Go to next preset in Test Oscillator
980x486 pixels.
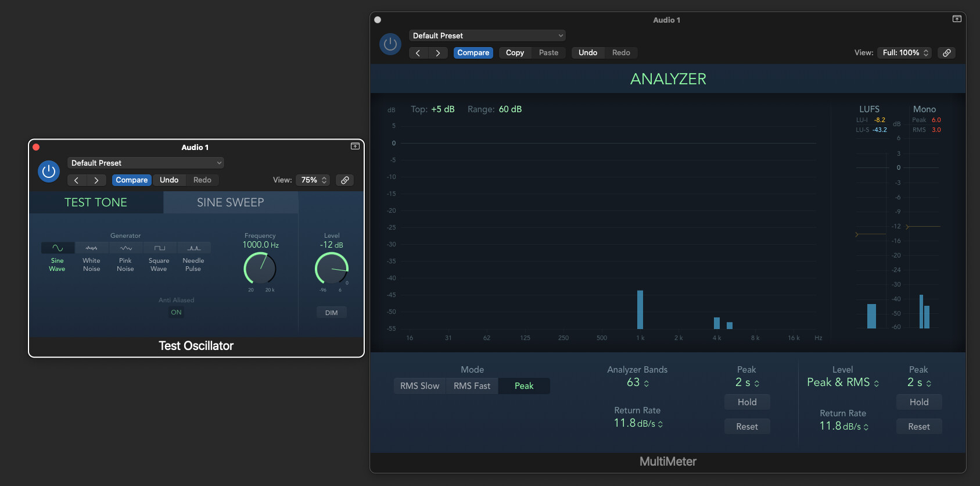point(96,180)
